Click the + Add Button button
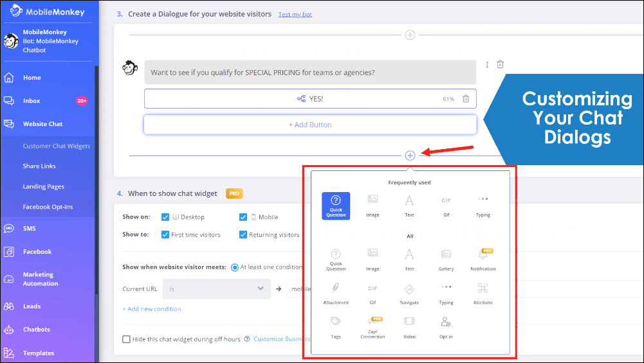 [x=310, y=125]
